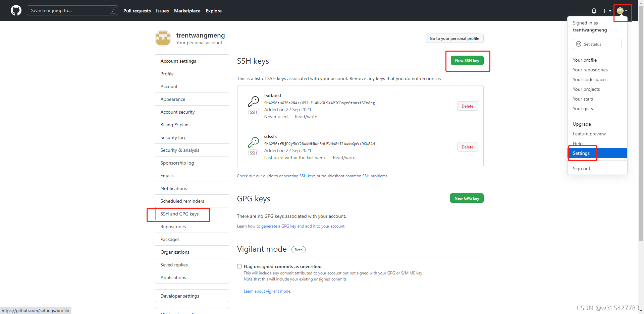
Task: Open Security & analysis
Action: [192, 150]
